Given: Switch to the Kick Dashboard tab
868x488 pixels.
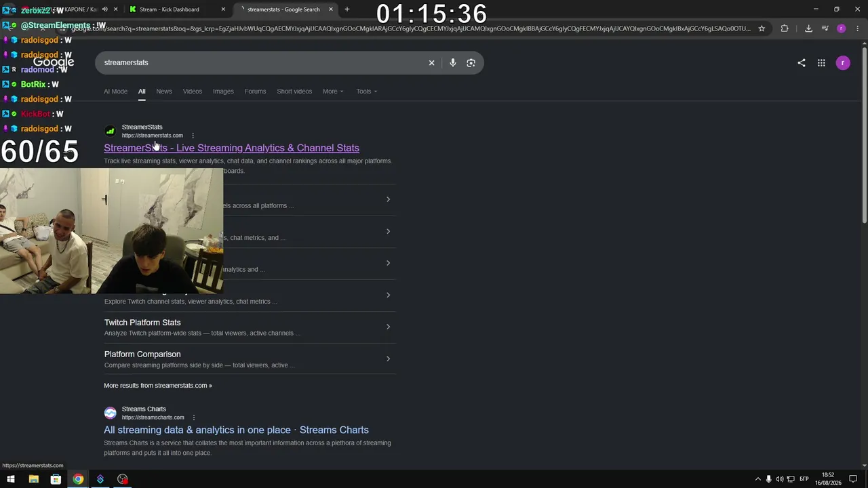Looking at the screenshot, I should (176, 9).
